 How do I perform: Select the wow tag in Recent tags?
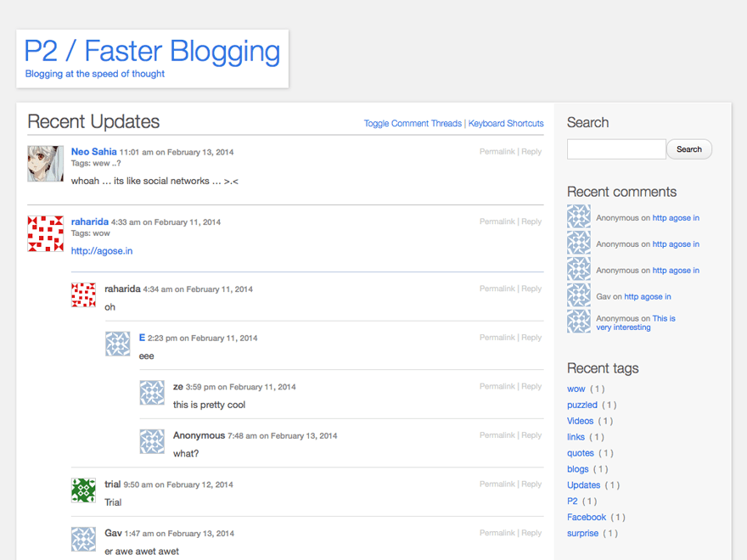(576, 389)
